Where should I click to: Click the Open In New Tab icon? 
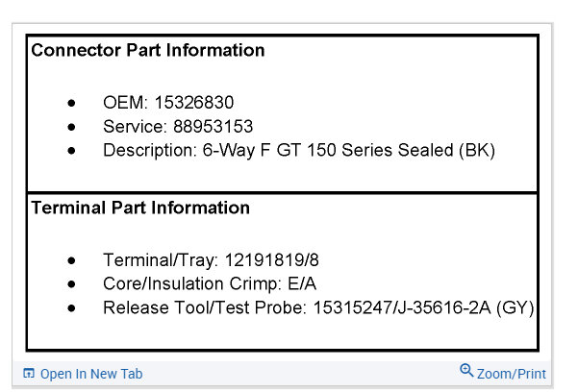coord(29,374)
